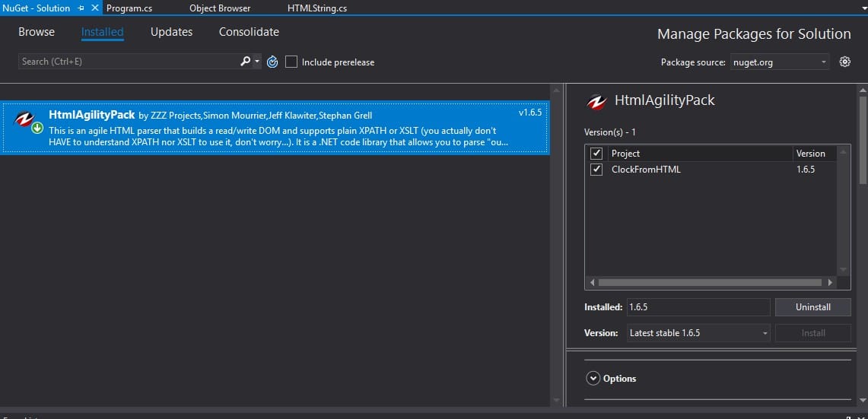
Task: Click the project list horizontal scrollbar
Action: pyautogui.click(x=711, y=282)
